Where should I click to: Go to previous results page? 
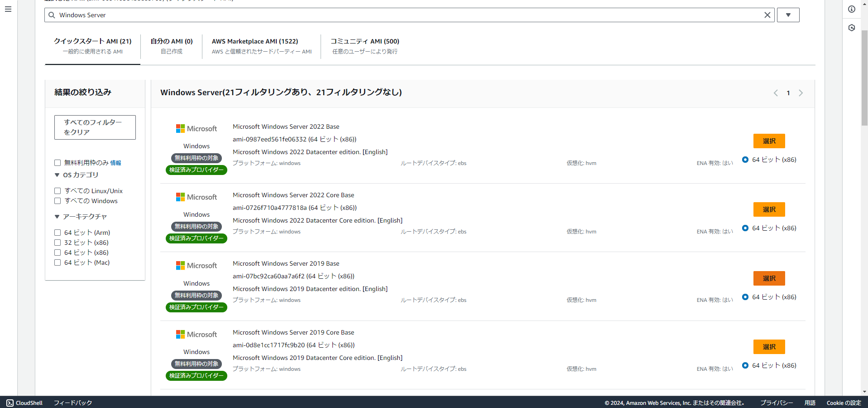(776, 93)
